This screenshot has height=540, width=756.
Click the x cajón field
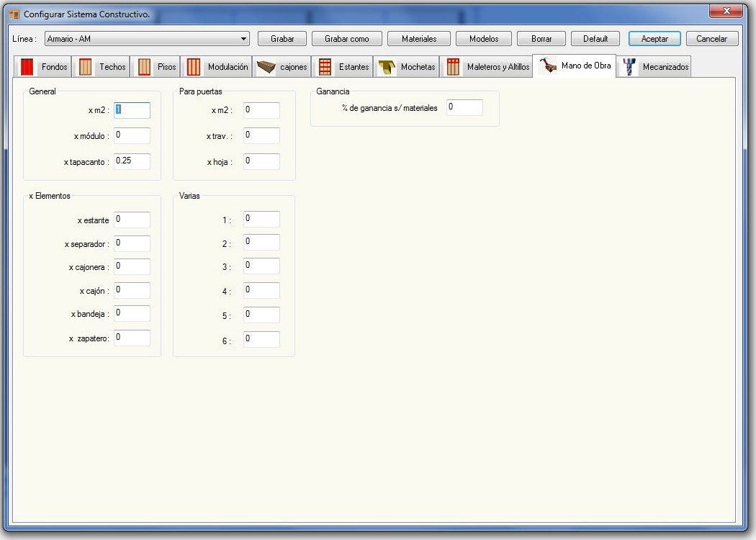[x=132, y=289]
